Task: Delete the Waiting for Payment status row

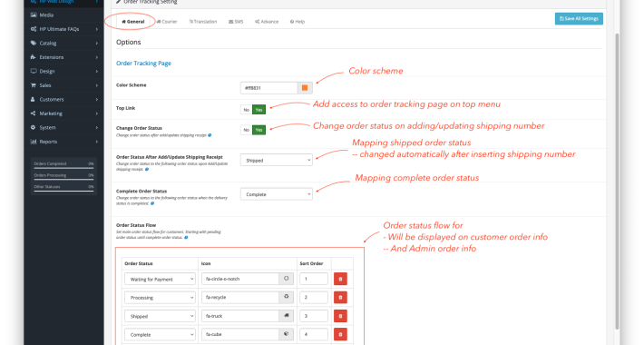Action: 340,279
